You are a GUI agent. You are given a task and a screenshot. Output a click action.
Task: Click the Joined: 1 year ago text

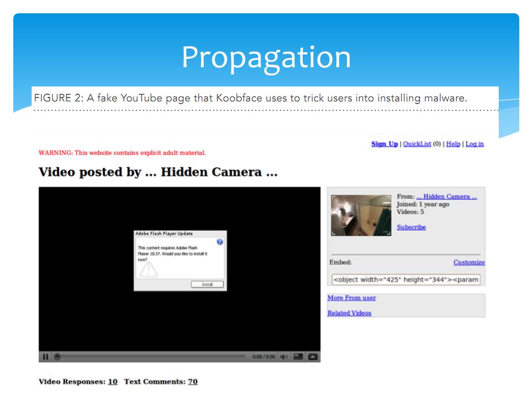click(423, 204)
